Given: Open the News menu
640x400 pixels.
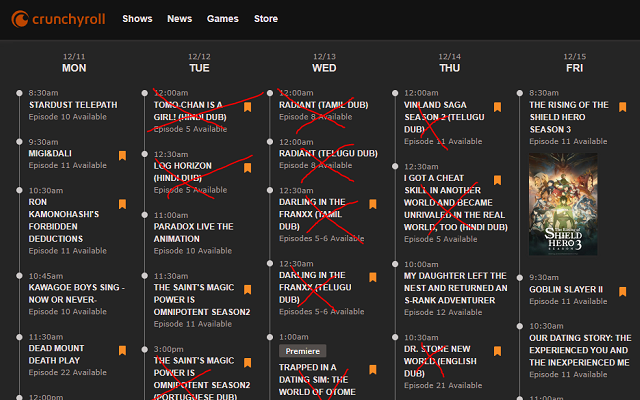Looking at the screenshot, I should coord(179,19).
